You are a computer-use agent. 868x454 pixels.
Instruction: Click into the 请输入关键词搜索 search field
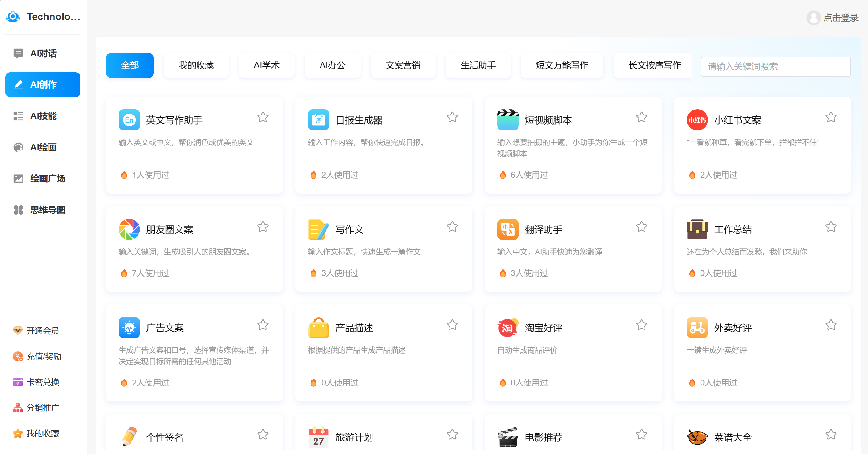tap(776, 66)
